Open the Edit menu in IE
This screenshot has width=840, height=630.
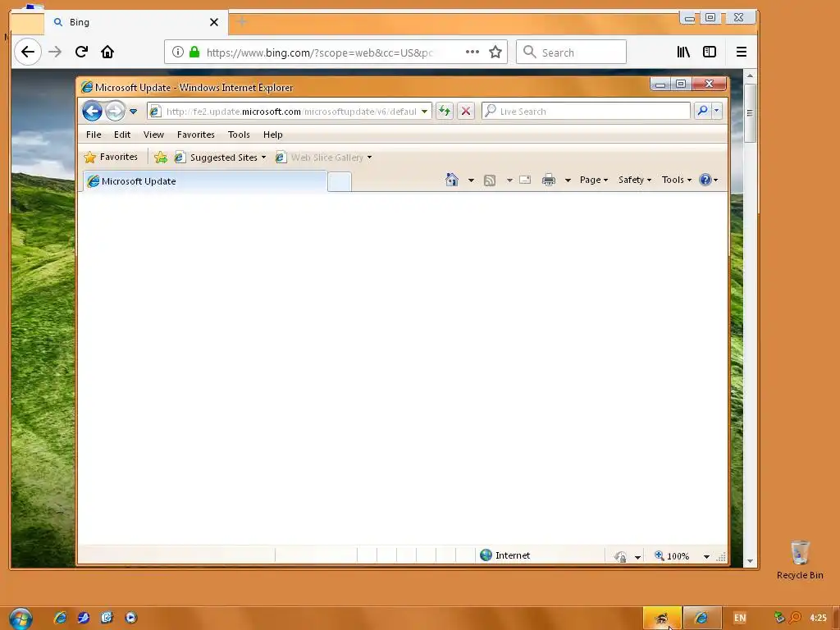coord(122,135)
